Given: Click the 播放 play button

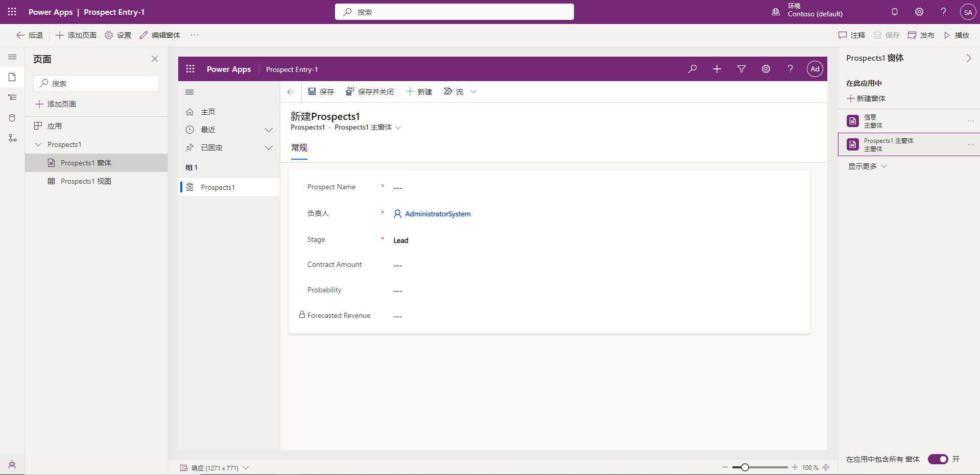Looking at the screenshot, I should click(957, 35).
